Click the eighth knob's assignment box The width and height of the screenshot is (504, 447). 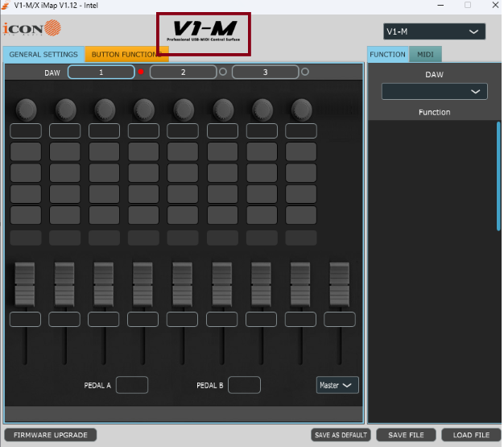[301, 131]
